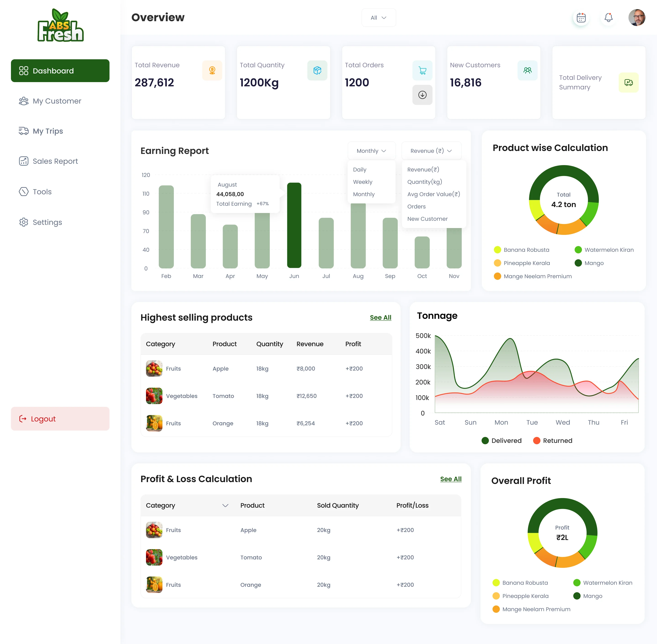Click the Logout arrow icon
Viewport: 657px width, 644px height.
(23, 419)
